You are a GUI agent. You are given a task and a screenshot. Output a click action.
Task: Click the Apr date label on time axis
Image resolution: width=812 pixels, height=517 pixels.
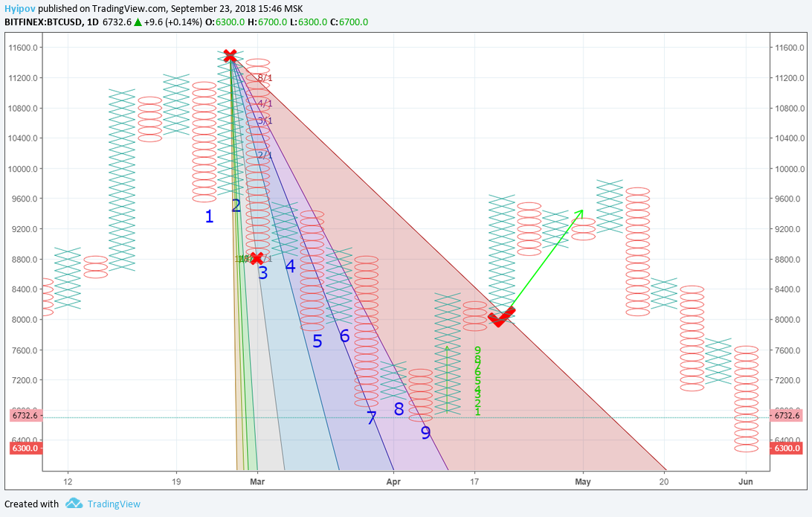click(x=393, y=482)
